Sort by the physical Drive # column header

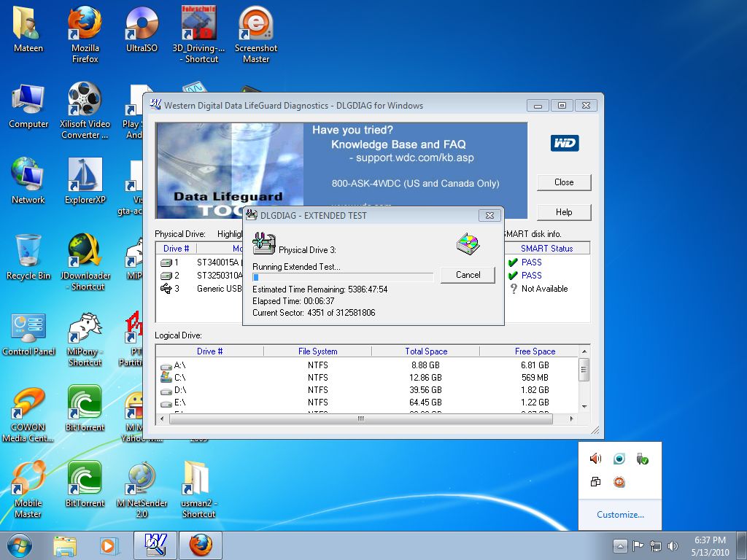[x=177, y=249]
